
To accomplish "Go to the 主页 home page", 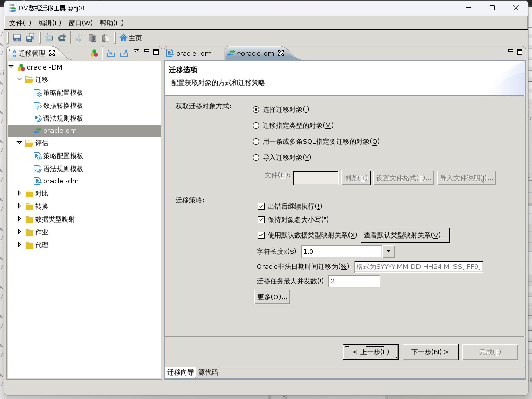I will [x=131, y=38].
